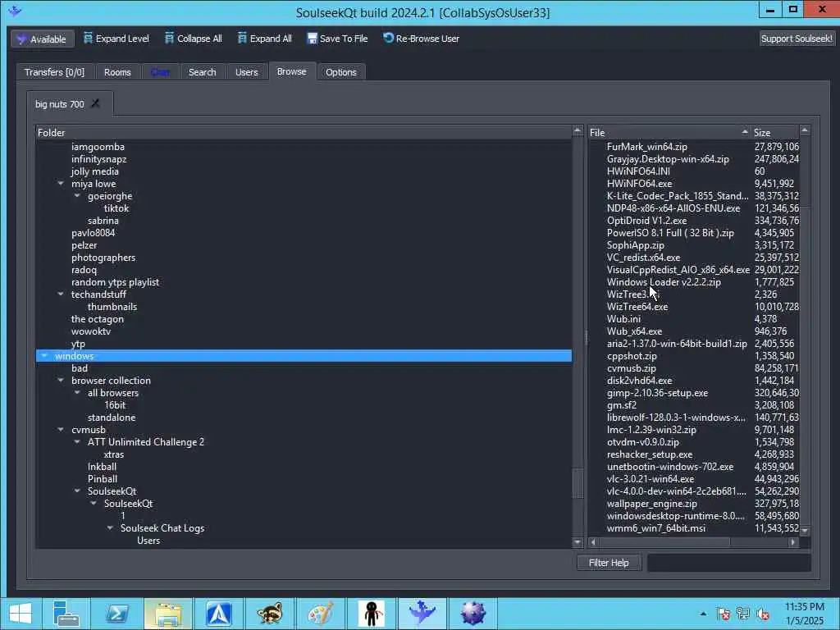840x630 pixels.
Task: Select unetbootin-windows-702.exe file
Action: click(670, 467)
